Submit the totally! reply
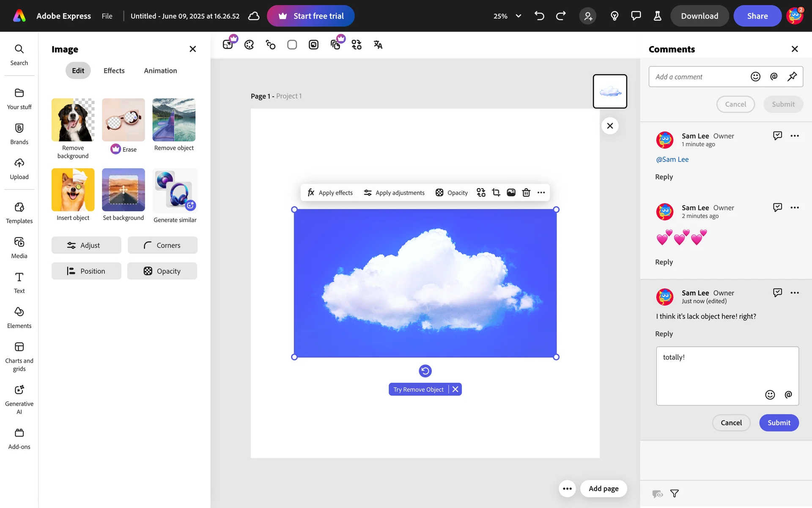Screen dimensions: 812x508 (x=779, y=422)
